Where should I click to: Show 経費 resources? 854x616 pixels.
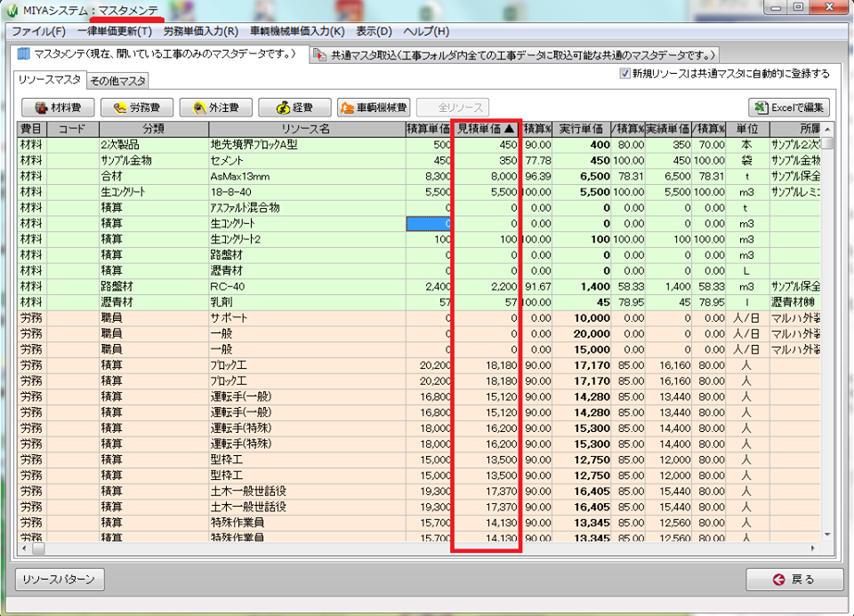coord(294,108)
